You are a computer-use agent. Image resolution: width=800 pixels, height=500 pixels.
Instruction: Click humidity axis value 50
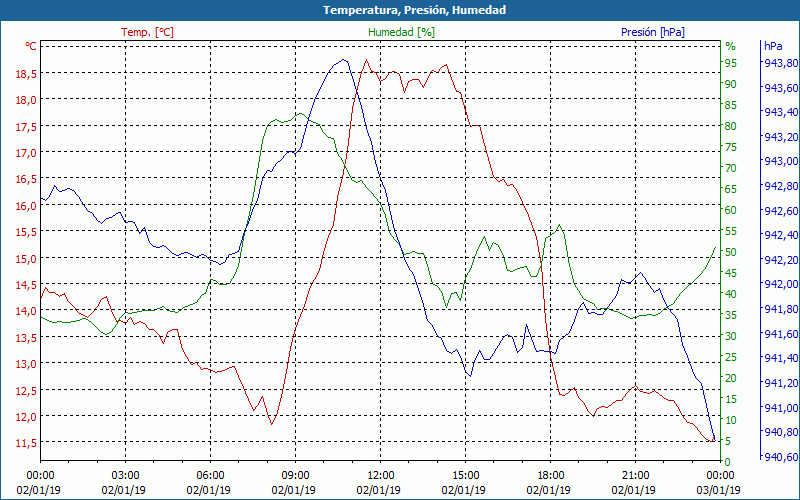click(x=731, y=252)
